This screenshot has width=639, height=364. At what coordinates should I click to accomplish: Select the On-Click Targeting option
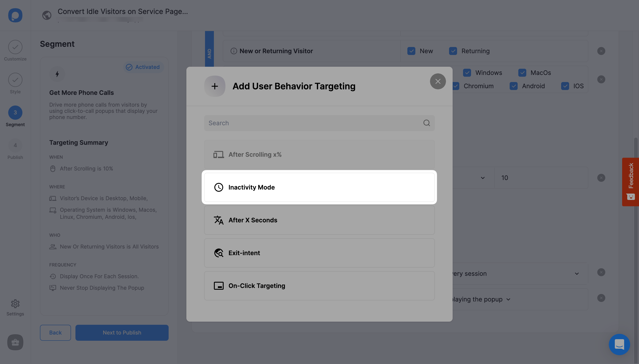click(x=319, y=286)
